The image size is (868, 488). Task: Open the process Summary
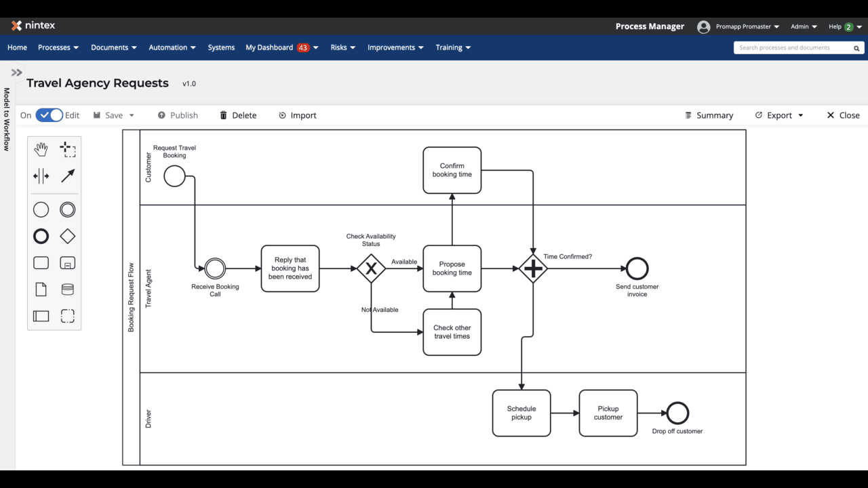(709, 115)
